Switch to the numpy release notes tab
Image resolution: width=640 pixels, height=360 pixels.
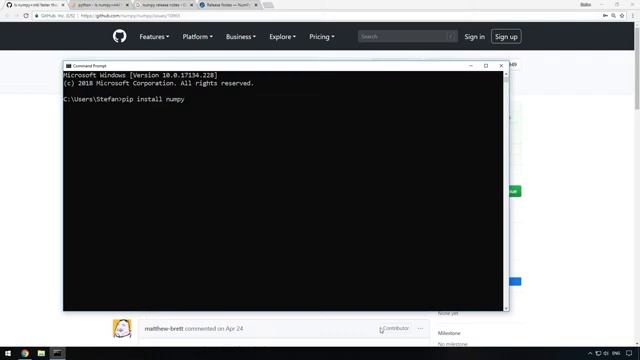click(164, 5)
